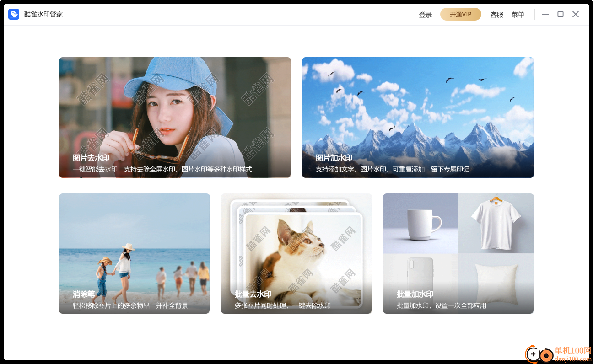The width and height of the screenshot is (593, 364).
Task: Open 客服 customer service
Action: point(497,15)
